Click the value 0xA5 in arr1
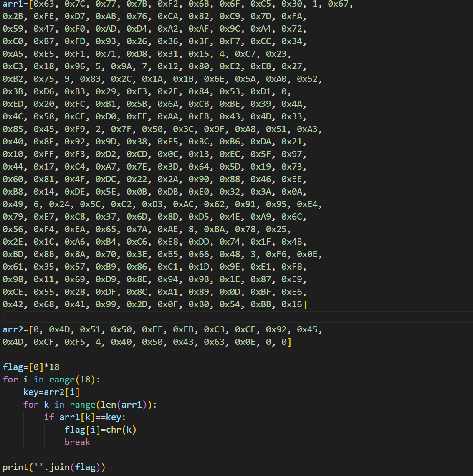Screen dimensions: 473x476 (x=13, y=54)
